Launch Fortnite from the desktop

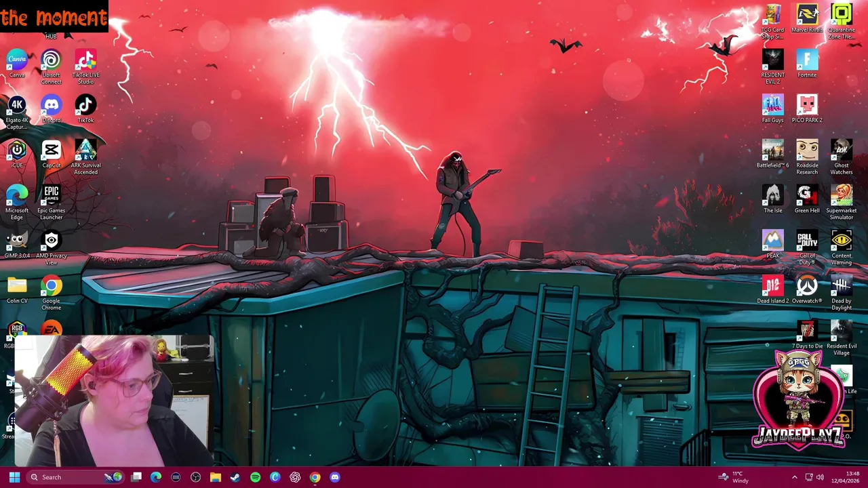coord(807,64)
